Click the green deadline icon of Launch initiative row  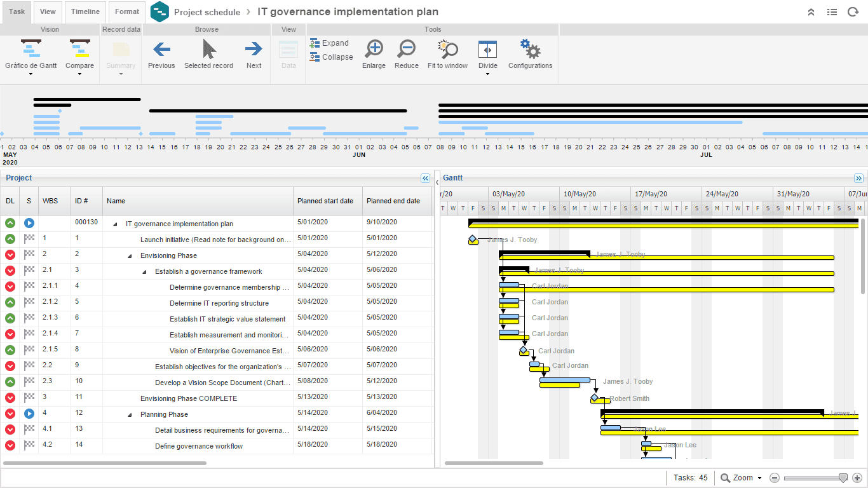[x=10, y=239]
